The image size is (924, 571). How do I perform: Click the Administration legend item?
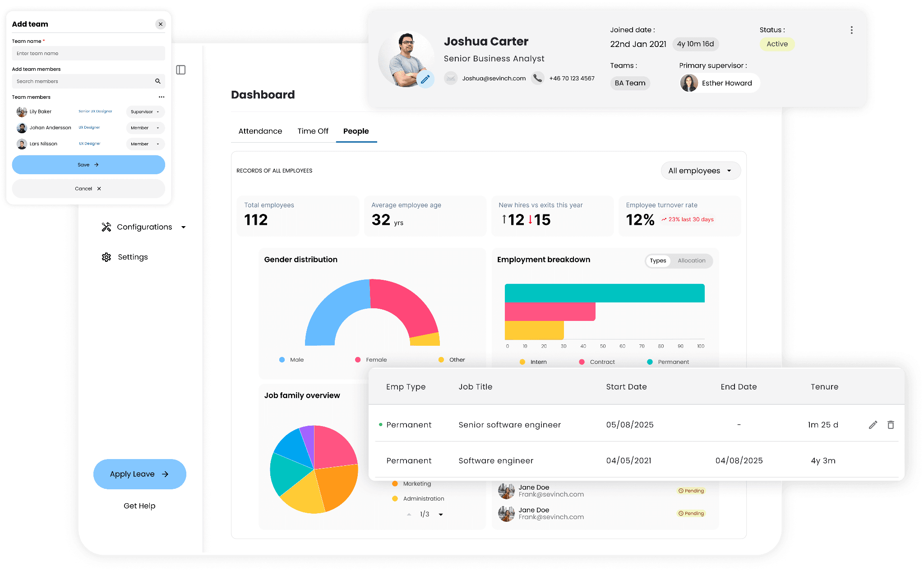click(418, 499)
